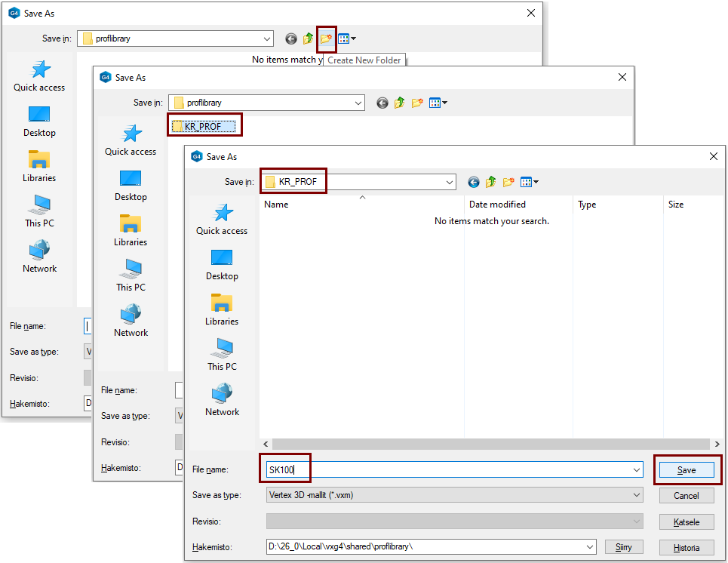Go up one level in middle Save As window
728x563 pixels.
pos(399,103)
